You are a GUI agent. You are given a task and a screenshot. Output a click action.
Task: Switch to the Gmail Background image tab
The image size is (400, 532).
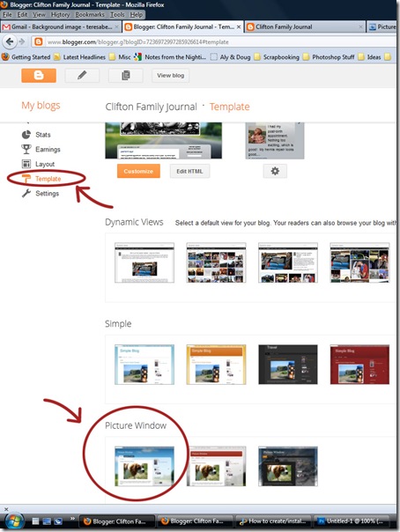coord(61,26)
